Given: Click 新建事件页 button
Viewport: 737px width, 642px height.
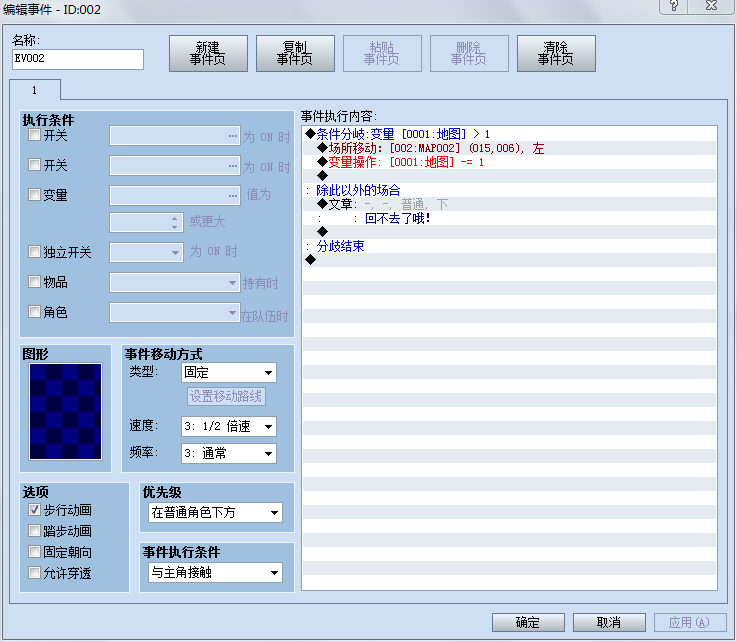Looking at the screenshot, I should pos(208,54).
